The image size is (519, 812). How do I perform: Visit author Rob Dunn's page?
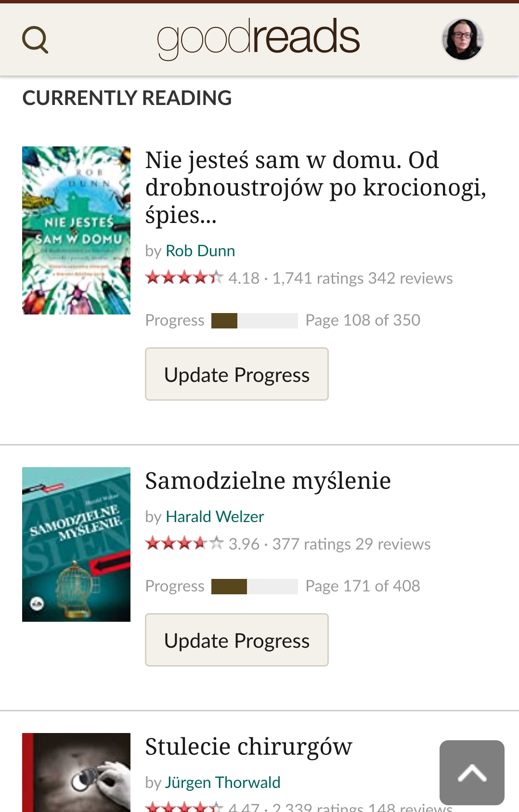pyautogui.click(x=200, y=251)
